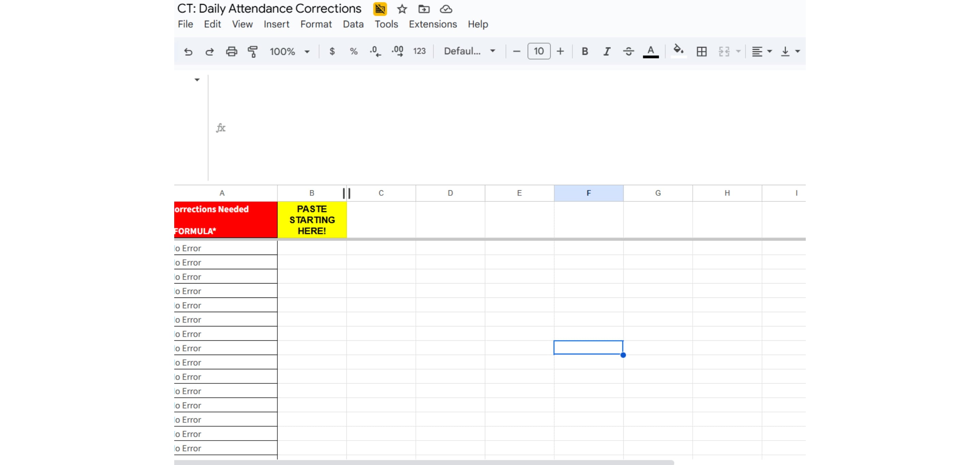
Task: Expand the merge cells dropdown arrow
Action: point(738,51)
